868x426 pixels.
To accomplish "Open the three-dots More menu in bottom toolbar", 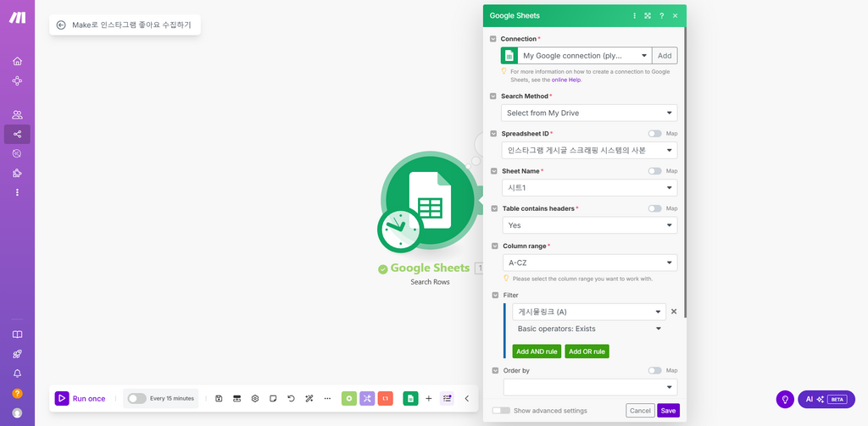I will click(327, 398).
